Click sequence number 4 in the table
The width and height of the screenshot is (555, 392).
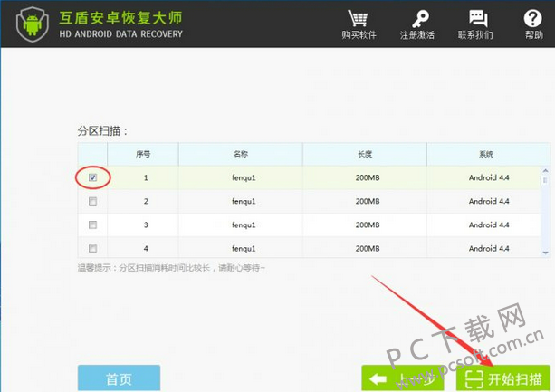pos(146,248)
